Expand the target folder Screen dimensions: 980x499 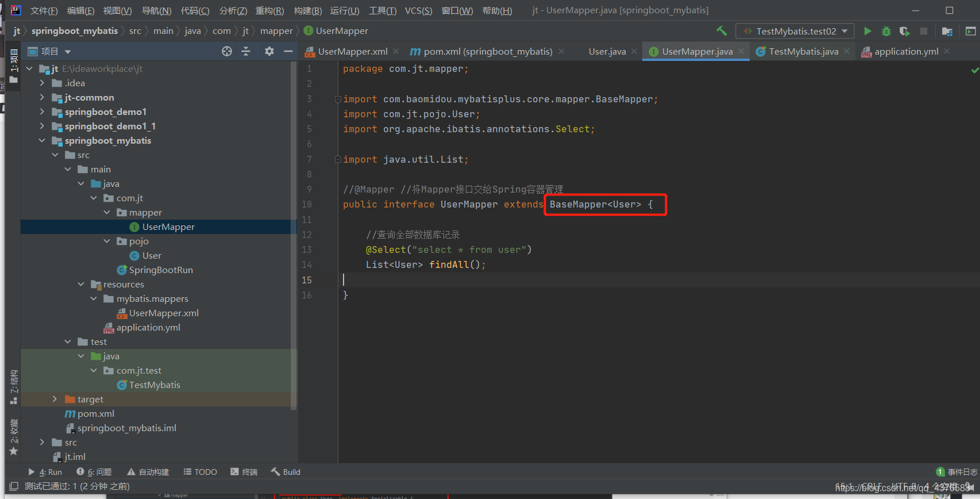[55, 399]
